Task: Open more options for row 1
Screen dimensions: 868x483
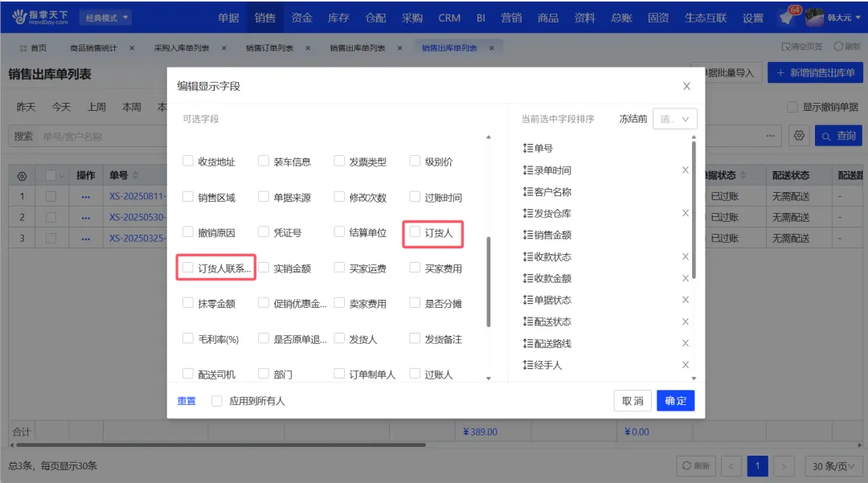Action: tap(85, 196)
